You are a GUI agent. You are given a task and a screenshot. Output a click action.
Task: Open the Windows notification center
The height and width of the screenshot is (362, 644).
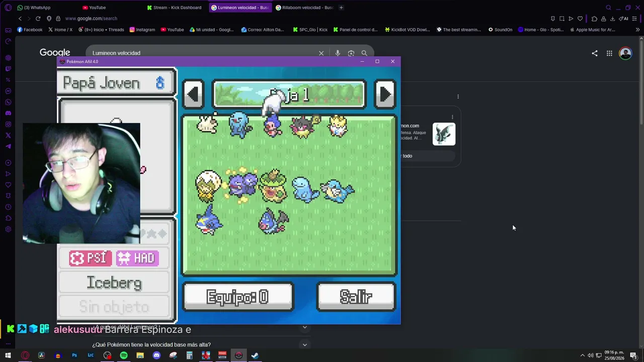tap(633, 355)
